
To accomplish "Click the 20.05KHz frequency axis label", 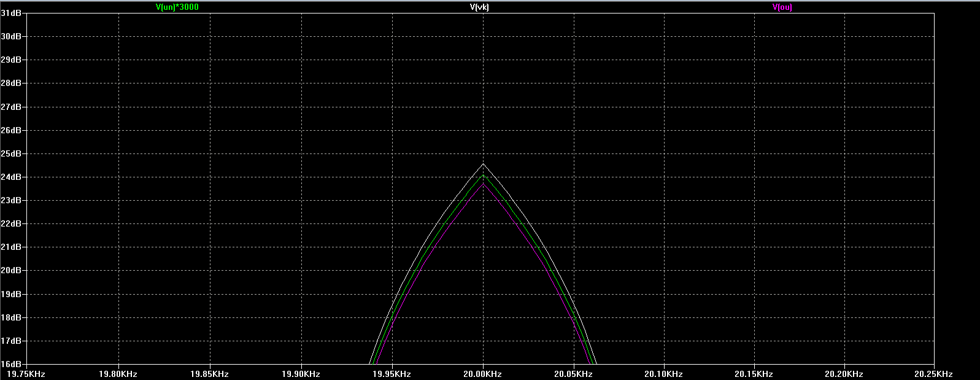I will [574, 374].
